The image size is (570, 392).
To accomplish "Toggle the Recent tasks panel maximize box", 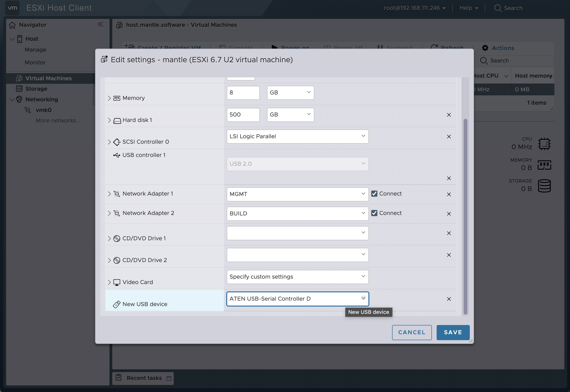I will (169, 379).
